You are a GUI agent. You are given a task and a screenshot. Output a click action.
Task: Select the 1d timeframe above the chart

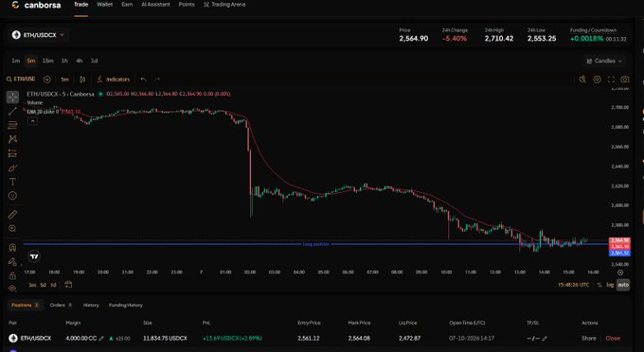coord(94,61)
